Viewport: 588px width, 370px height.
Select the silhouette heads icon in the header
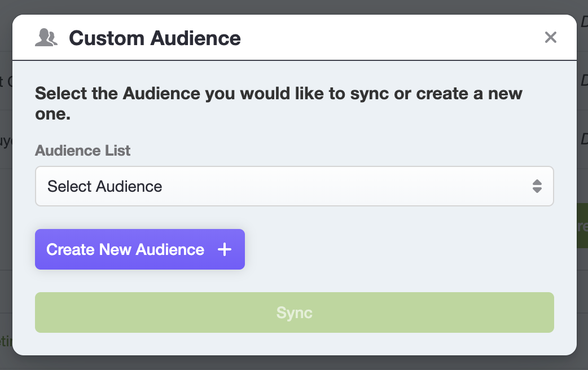(46, 37)
